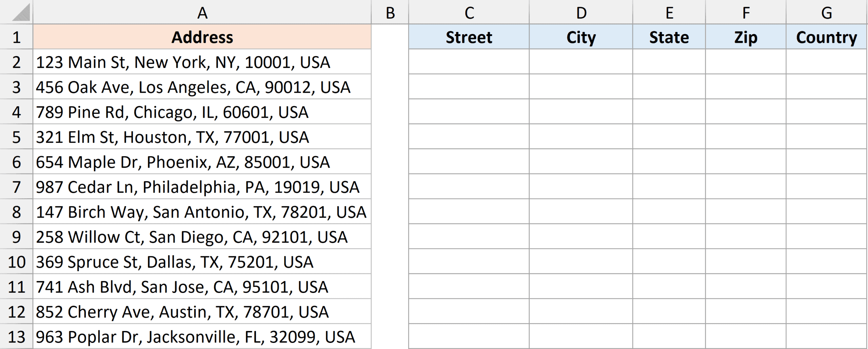This screenshot has height=349, width=868.
Task: Select column B header
Action: [390, 12]
